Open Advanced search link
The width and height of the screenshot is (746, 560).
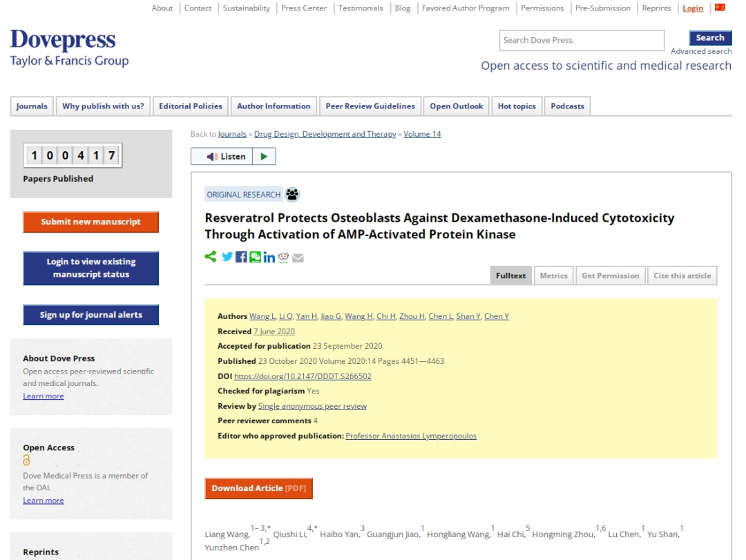(701, 51)
